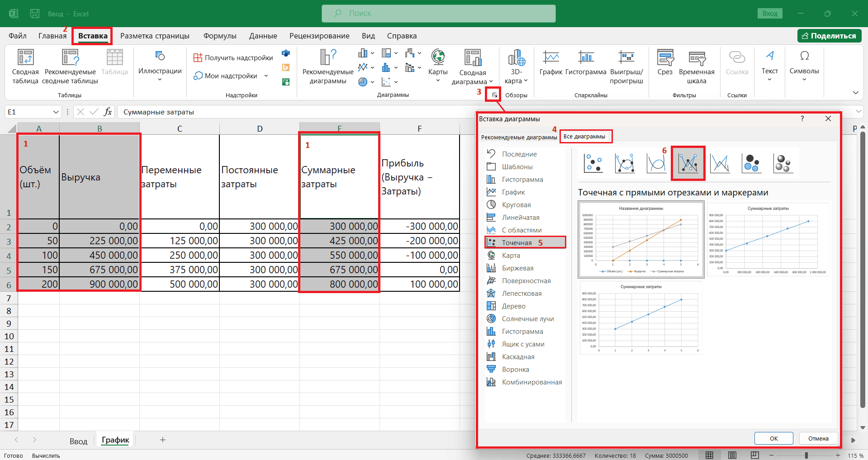This screenshot has height=460, width=868.
Task: Click the Сводная таблица icon
Action: pyautogui.click(x=25, y=66)
